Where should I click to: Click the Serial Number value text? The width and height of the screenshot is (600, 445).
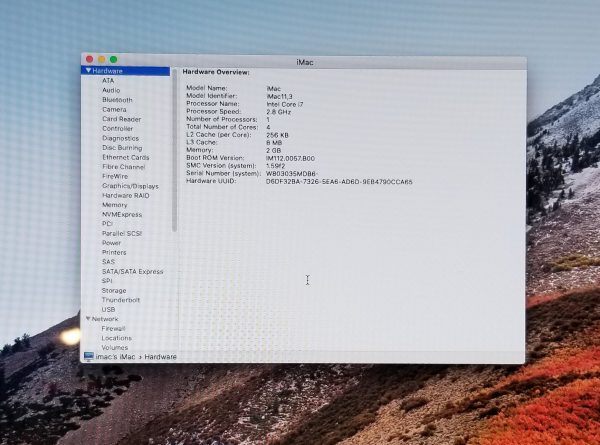tap(289, 174)
